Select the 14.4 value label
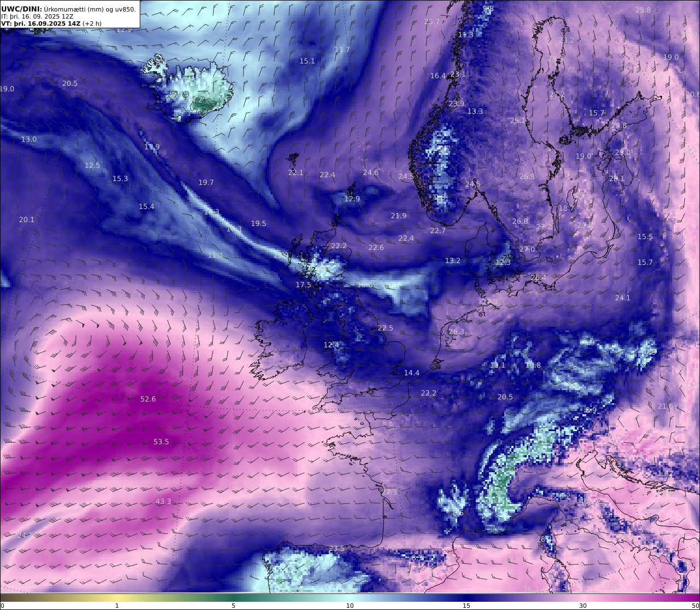The height and width of the screenshot is (610, 700). tap(412, 373)
